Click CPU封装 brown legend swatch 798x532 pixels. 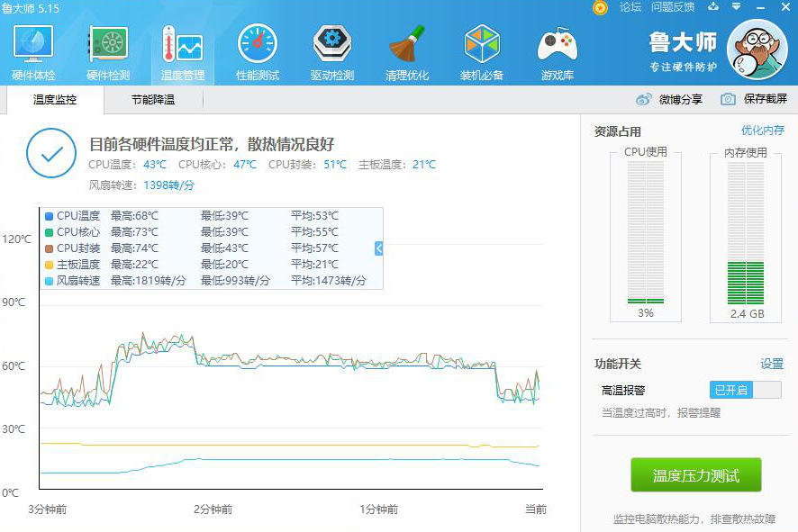pos(49,248)
